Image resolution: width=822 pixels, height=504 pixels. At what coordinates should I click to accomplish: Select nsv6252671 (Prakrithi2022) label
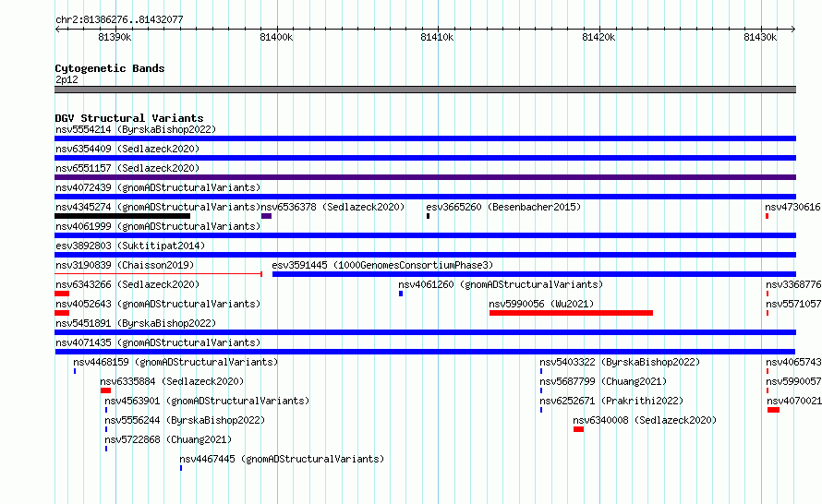(x=611, y=401)
